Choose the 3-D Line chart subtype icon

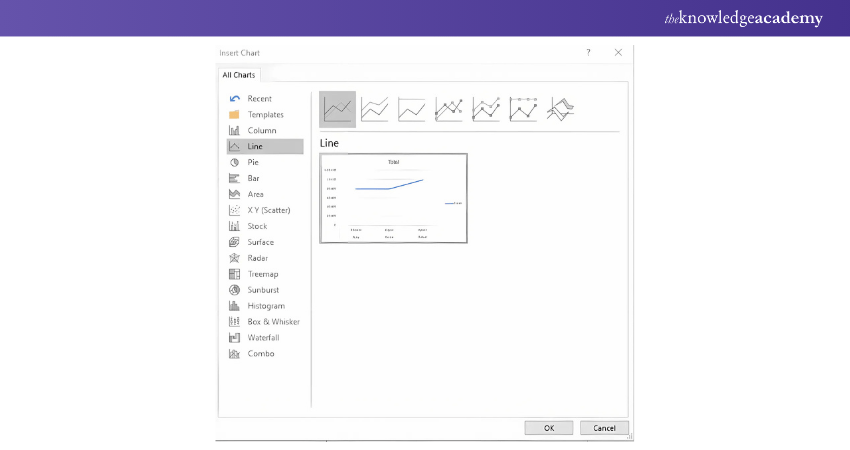tap(561, 109)
